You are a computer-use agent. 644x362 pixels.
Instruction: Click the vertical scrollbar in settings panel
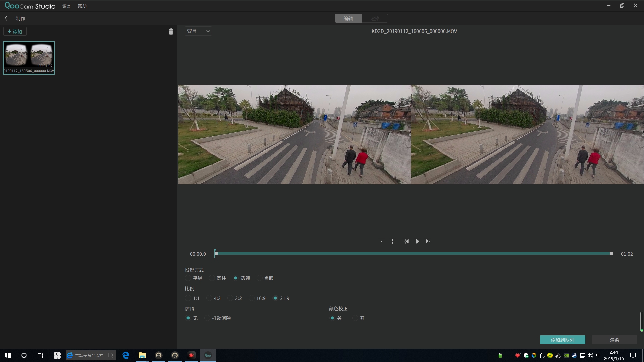coord(642,322)
